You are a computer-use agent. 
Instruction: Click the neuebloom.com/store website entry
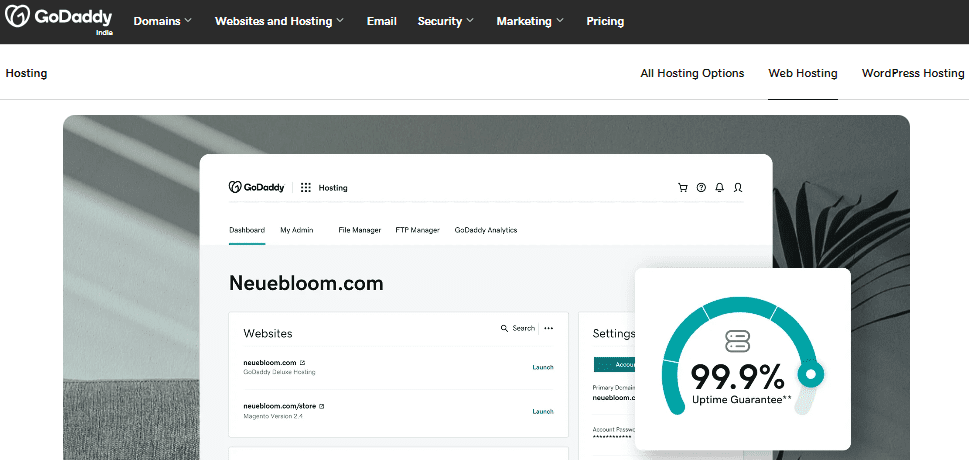(279, 406)
